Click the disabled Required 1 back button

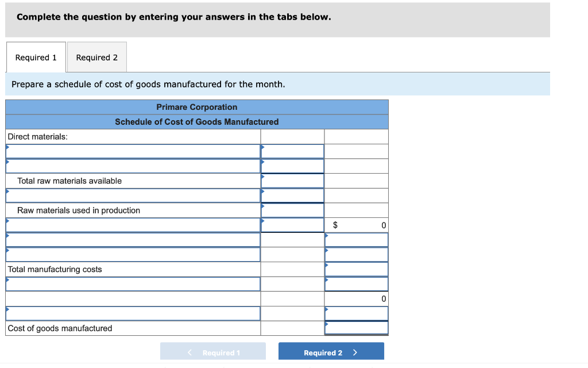click(213, 351)
